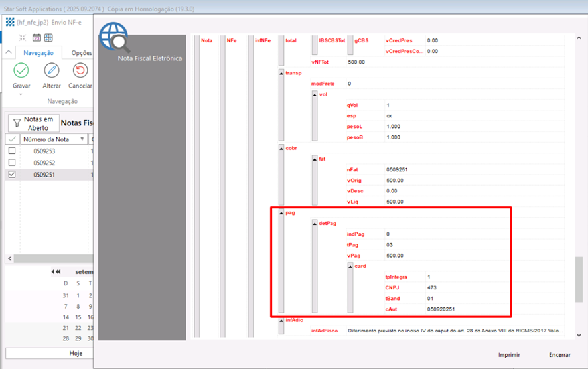Viewport: 588px width, 369px height.
Task: Click the Gravar green checkmark icon
Action: pos(21,70)
